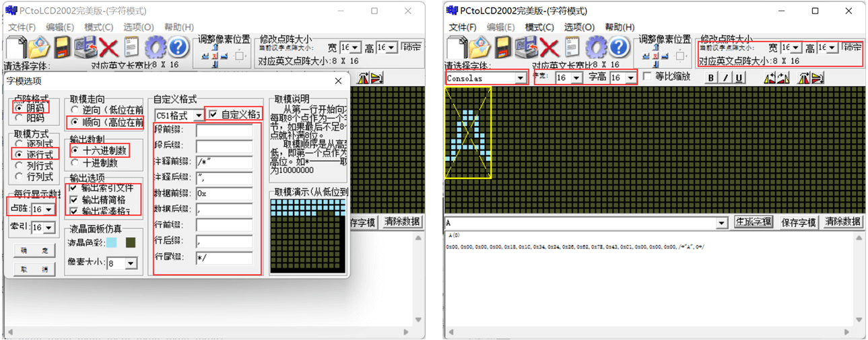Open 宽 size dropdown in right window
The image size is (868, 340).
[x=796, y=48]
